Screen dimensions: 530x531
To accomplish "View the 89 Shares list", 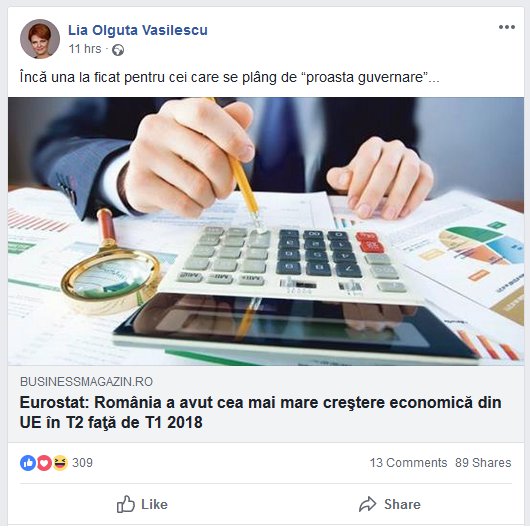I will [483, 463].
